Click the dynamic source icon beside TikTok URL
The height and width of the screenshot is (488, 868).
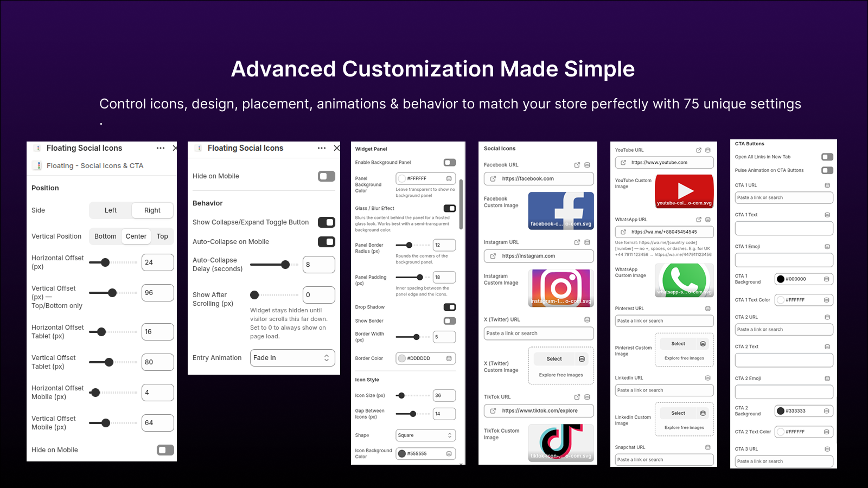587,397
